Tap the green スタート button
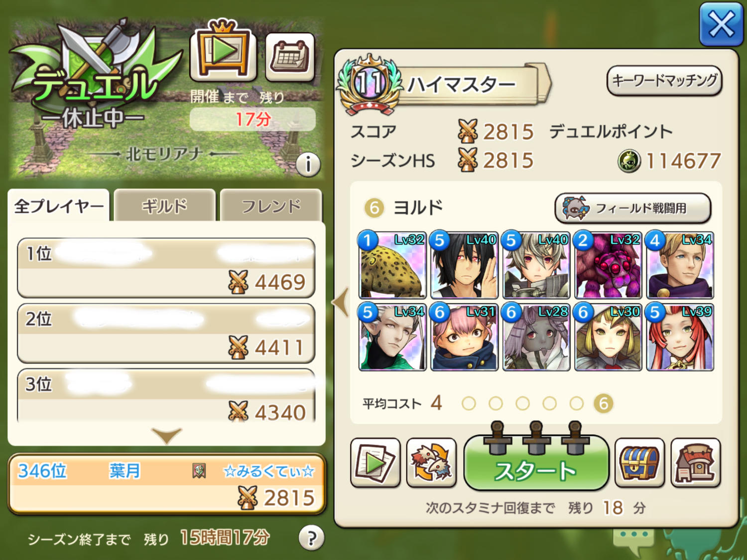Viewport: 747px width, 560px height. [536, 463]
